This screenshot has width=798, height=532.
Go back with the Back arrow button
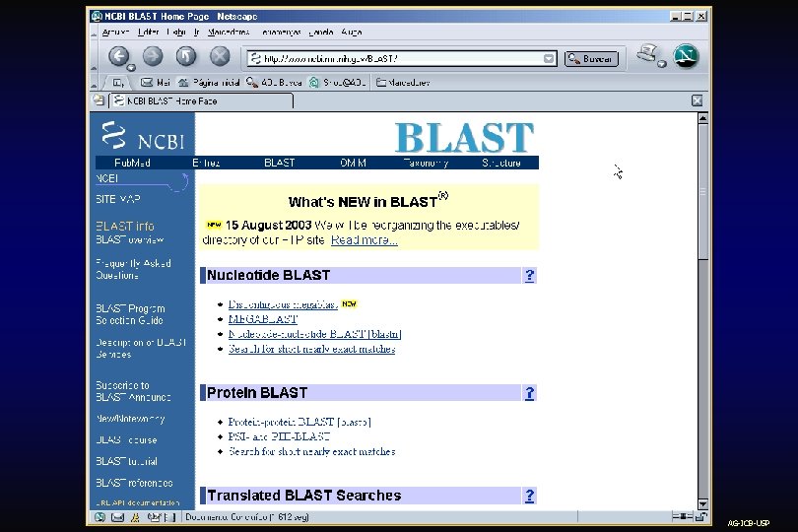118,56
